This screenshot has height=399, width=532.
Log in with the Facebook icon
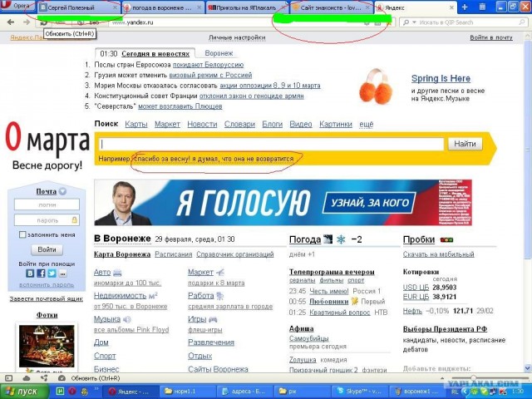coord(41,273)
